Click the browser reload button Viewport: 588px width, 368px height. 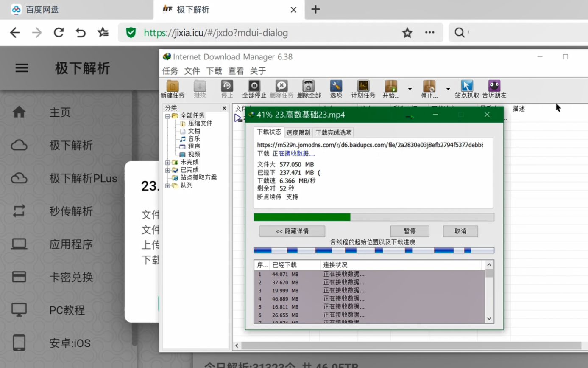point(59,33)
